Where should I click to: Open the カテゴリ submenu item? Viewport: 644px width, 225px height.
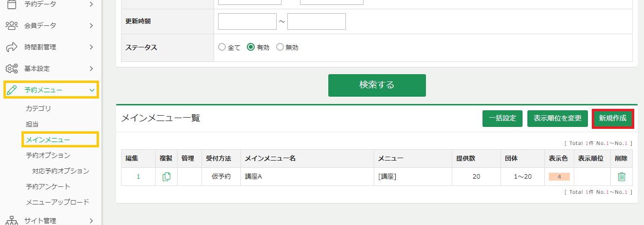pyautogui.click(x=39, y=108)
